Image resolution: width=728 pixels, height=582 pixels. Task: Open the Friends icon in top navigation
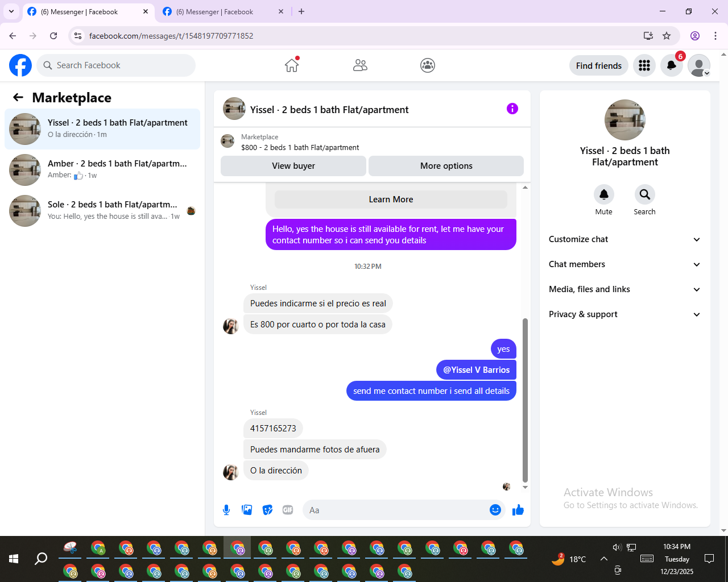[x=360, y=65]
